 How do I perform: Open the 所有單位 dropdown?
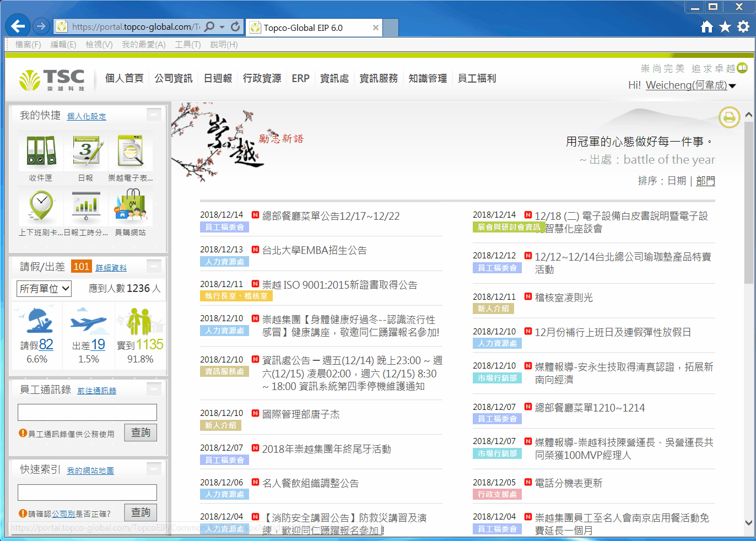point(45,289)
